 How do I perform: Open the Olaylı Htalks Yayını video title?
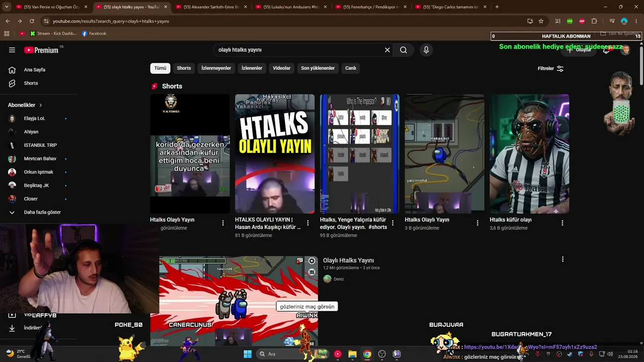348,260
